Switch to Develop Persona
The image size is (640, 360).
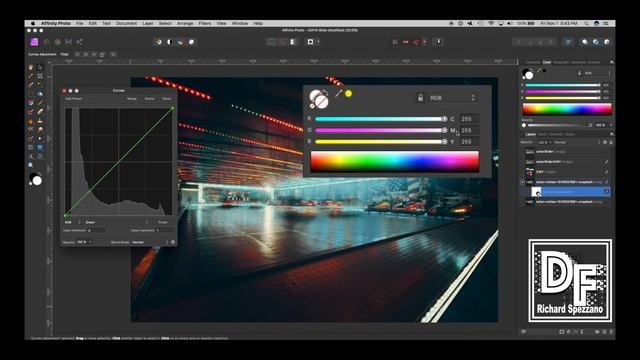[58, 42]
